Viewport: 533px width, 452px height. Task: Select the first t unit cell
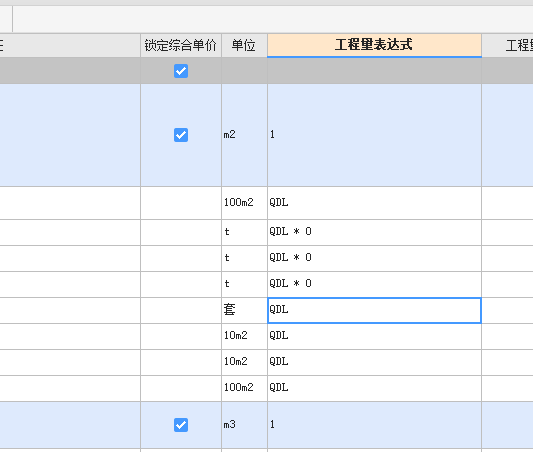point(244,232)
